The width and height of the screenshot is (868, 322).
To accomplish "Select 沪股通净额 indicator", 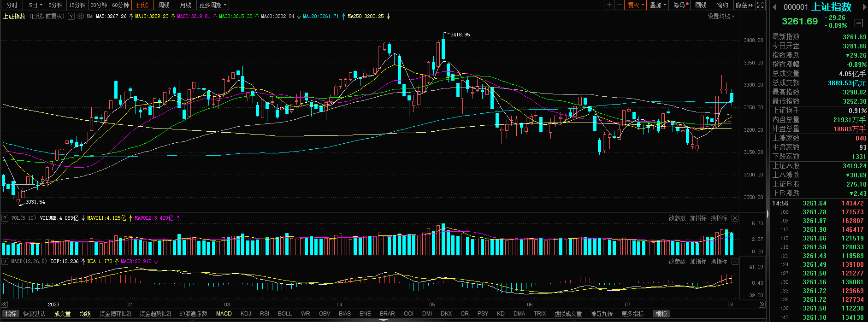I will (x=193, y=314).
